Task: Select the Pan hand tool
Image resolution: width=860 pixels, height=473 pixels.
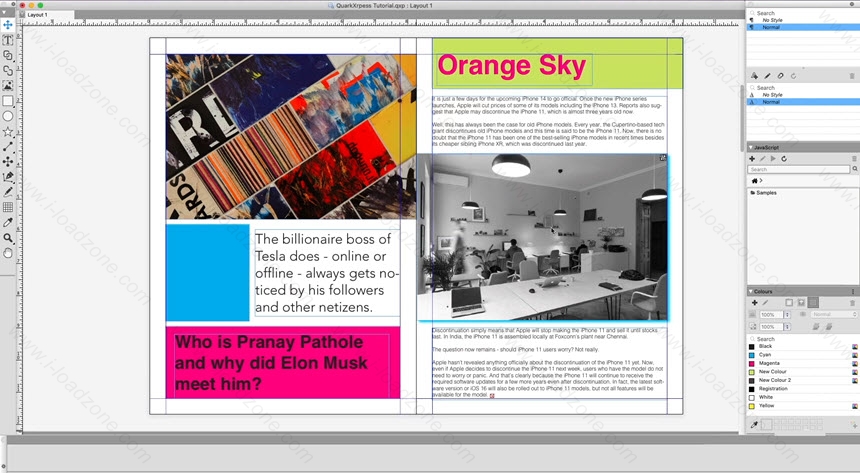Action: [x=8, y=253]
